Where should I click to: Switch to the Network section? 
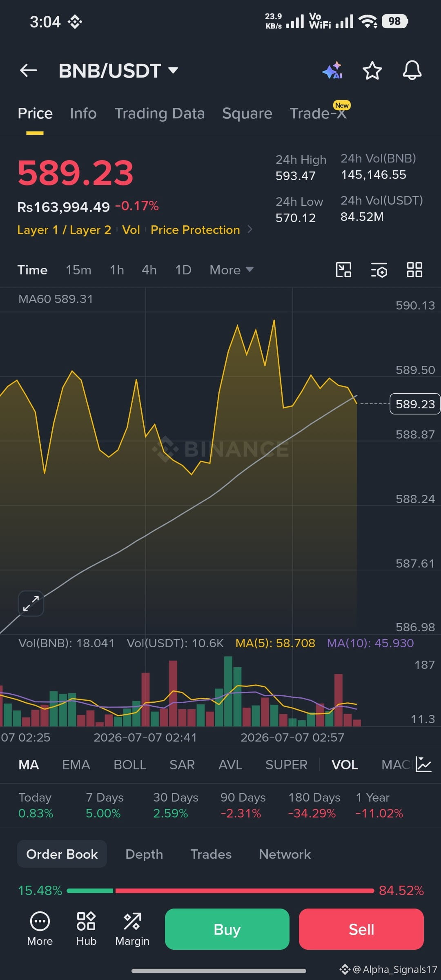(x=285, y=854)
